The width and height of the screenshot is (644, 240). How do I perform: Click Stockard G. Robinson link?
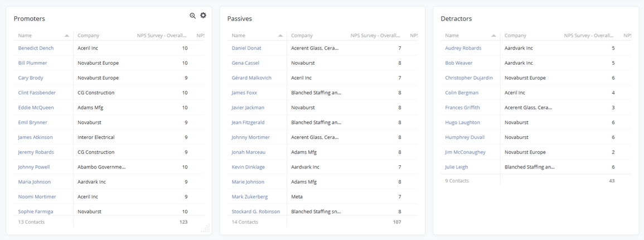(x=255, y=212)
